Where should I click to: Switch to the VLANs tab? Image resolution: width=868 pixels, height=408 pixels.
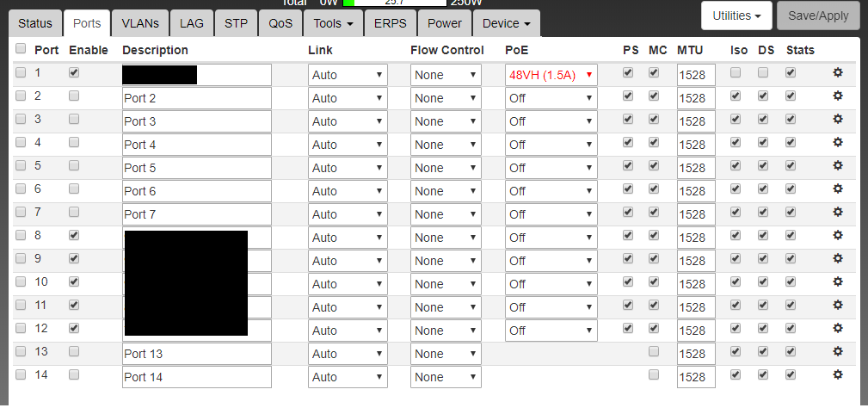coord(139,23)
